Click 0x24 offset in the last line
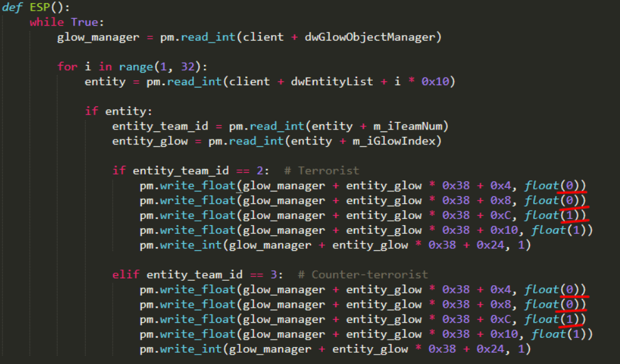620x364 pixels. click(490, 349)
